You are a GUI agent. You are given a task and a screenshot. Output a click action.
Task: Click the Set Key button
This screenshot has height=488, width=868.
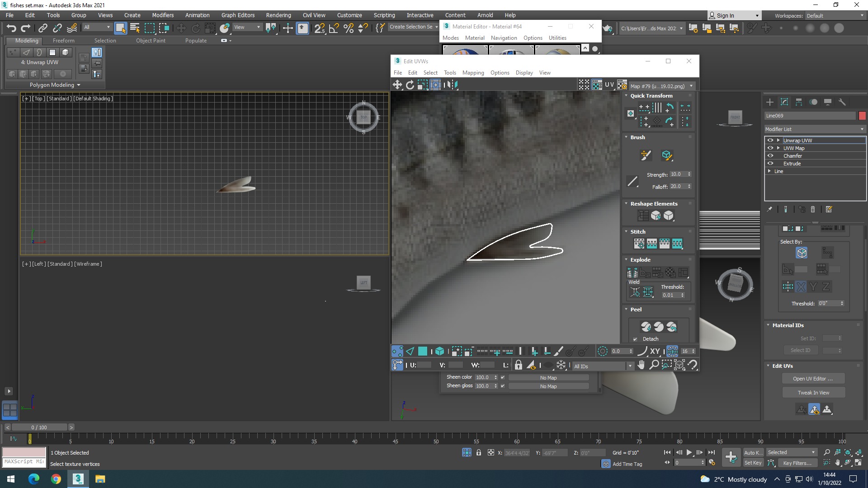pos(753,463)
